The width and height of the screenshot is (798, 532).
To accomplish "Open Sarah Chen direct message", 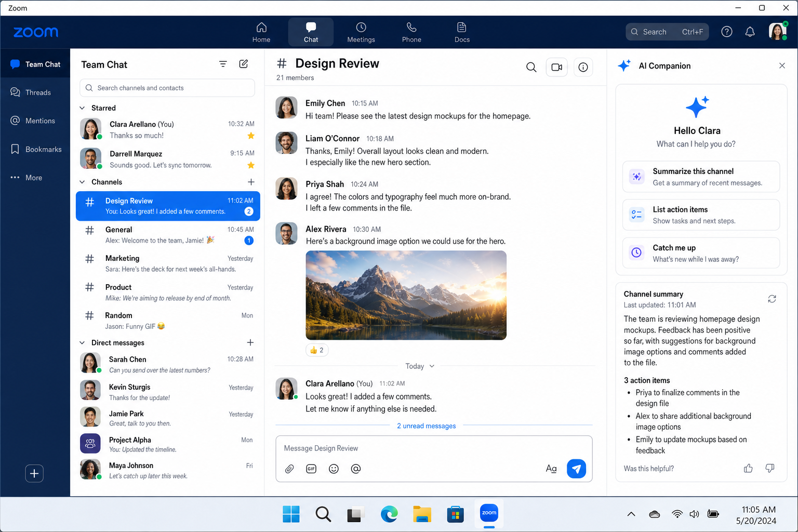I will 168,364.
